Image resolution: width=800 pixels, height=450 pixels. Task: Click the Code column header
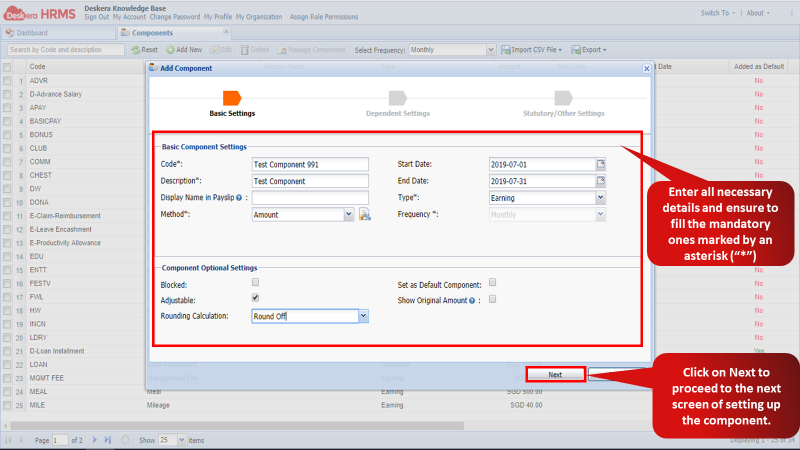[37, 66]
